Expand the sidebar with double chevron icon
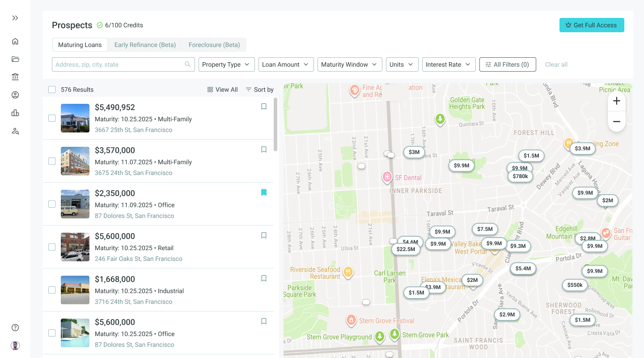 pos(15,18)
